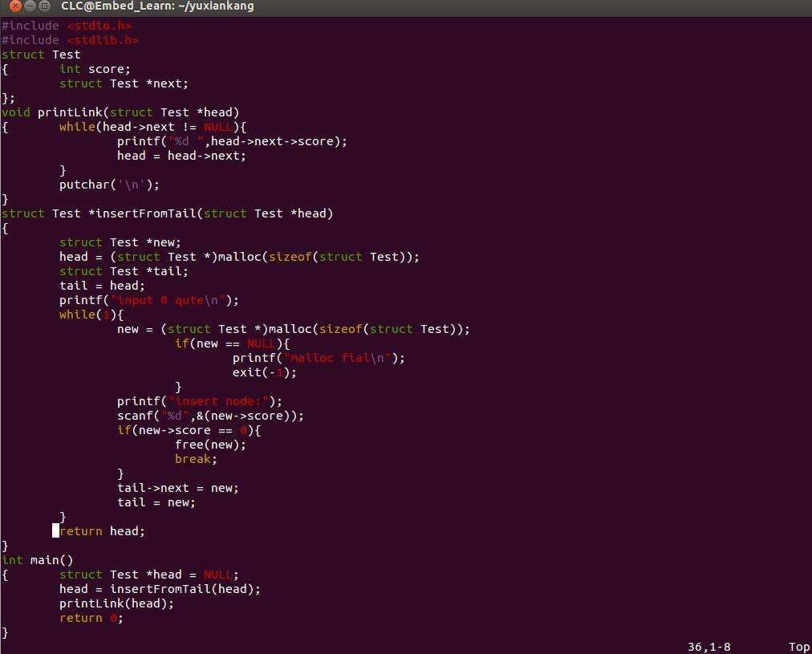Click the #include <stdlib.h> line
The width and height of the screenshot is (812, 654).
(x=70, y=40)
